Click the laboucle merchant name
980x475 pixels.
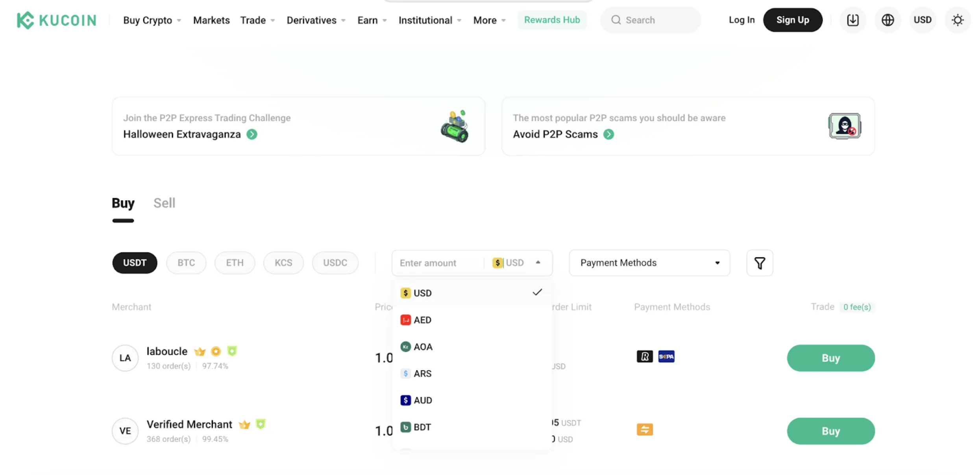pyautogui.click(x=167, y=351)
